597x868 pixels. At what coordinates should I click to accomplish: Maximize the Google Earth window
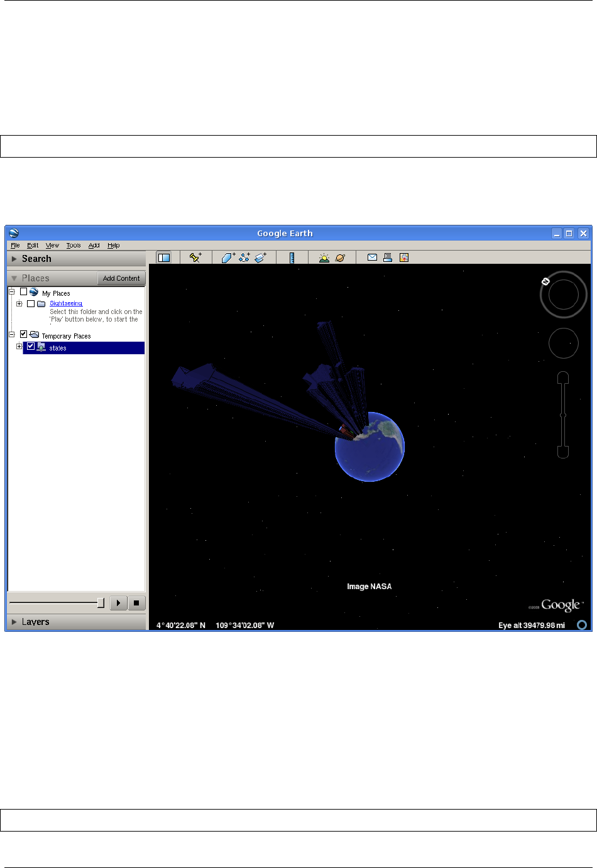569,233
